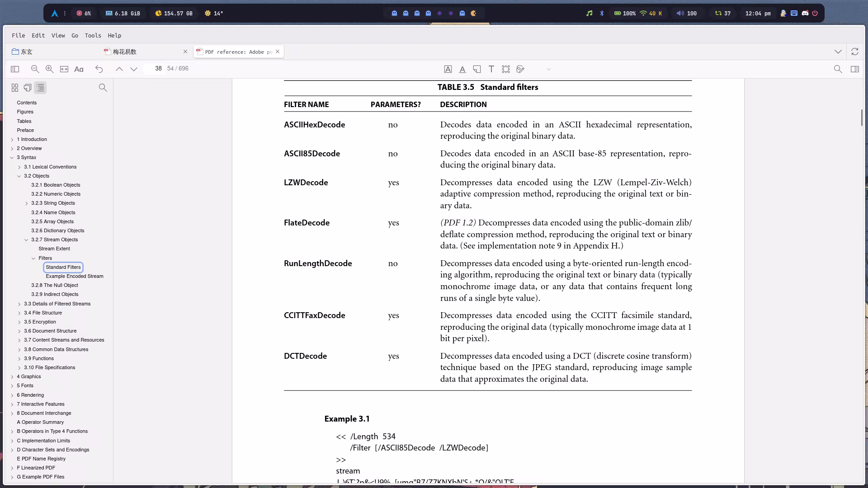Select the sticky note annotation tool
Viewport: 868px width, 488px height.
click(x=476, y=69)
